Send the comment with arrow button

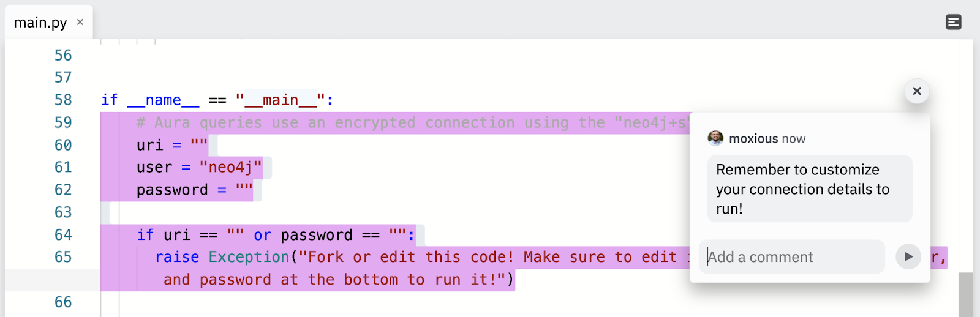[908, 256]
